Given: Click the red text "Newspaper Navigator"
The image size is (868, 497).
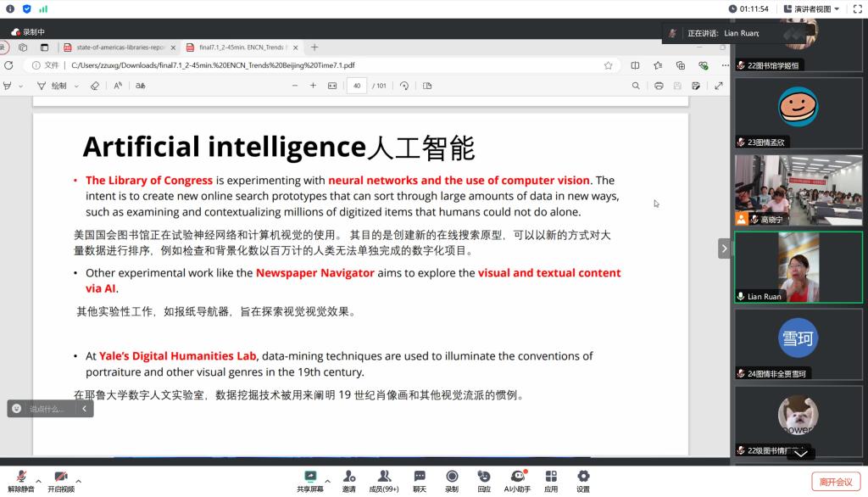Looking at the screenshot, I should [x=315, y=272].
